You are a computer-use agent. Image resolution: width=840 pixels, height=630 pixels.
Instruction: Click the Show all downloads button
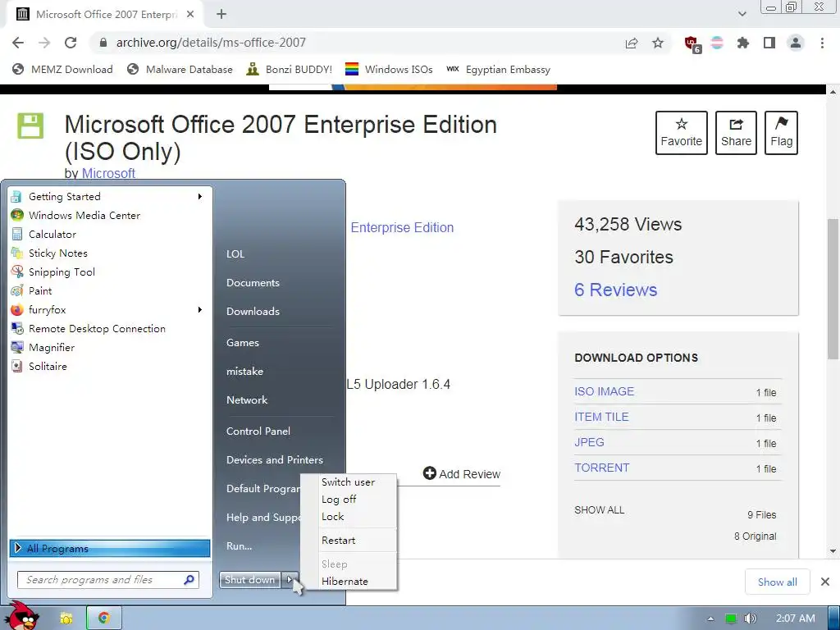pos(778,582)
